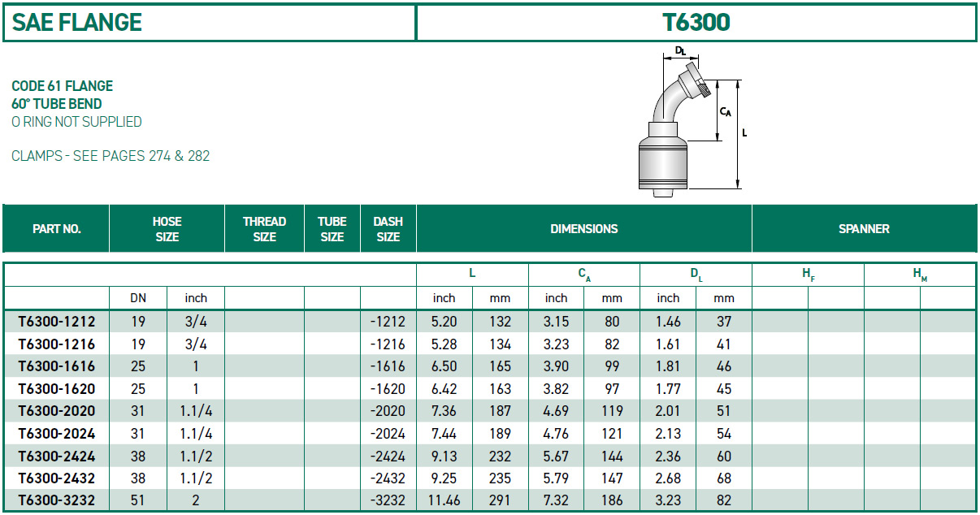Click the SPANNER header

click(x=864, y=229)
